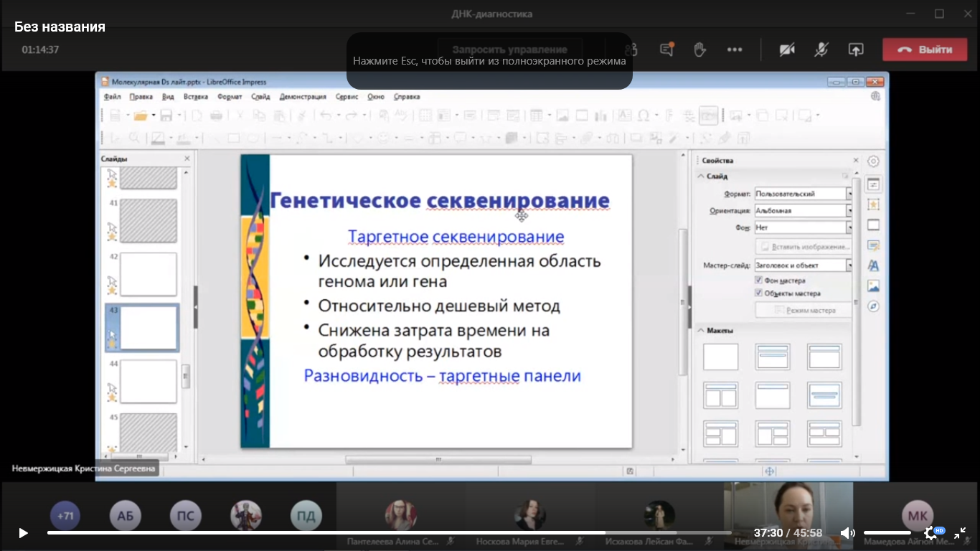Screen dimensions: 980x551
Task: Click the New document toolbar icon
Action: [x=115, y=116]
